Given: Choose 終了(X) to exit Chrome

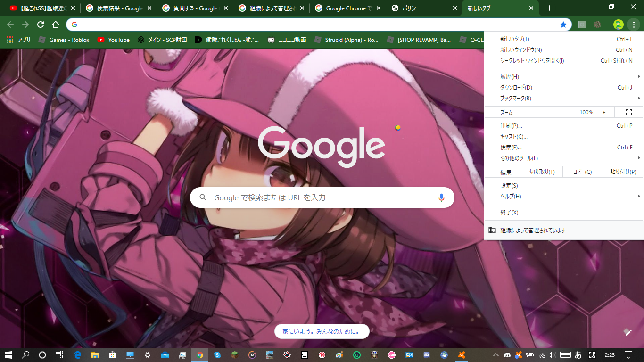Looking at the screenshot, I should (x=564, y=212).
